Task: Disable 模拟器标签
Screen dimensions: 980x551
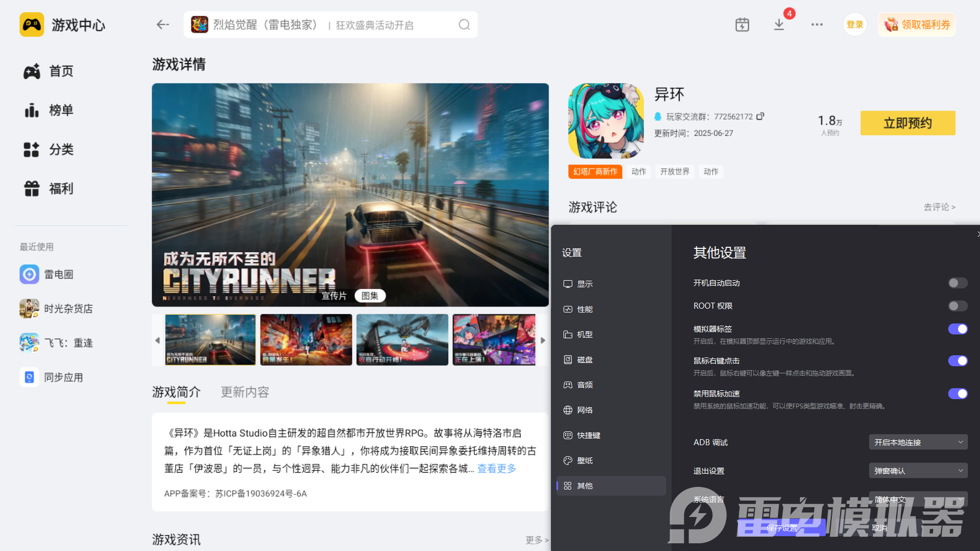Action: (958, 329)
